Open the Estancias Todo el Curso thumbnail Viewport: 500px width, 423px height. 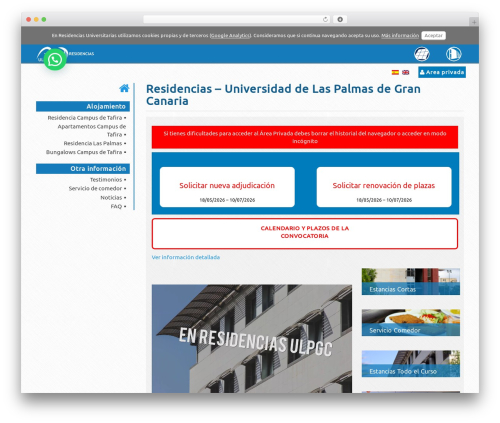click(411, 364)
